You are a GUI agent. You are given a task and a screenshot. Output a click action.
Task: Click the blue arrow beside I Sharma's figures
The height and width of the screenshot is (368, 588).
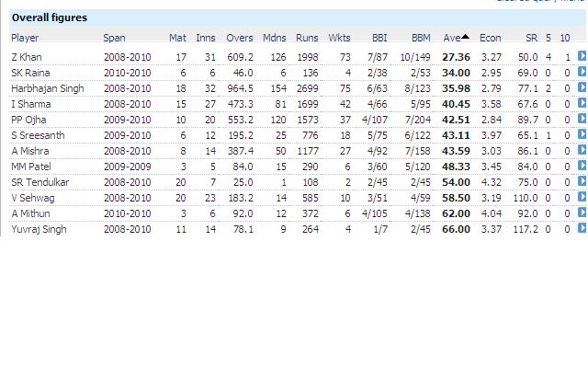[582, 104]
